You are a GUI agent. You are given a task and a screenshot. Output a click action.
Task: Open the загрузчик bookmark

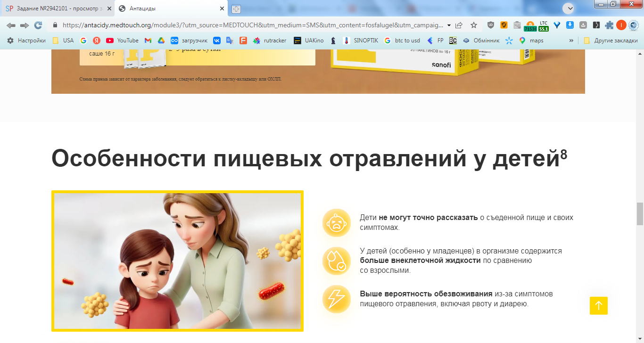pos(189,41)
